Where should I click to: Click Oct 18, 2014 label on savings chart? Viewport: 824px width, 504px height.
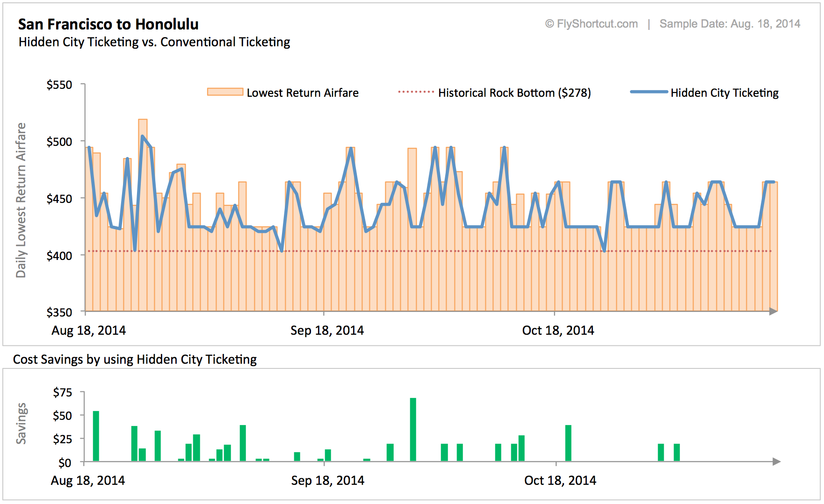pyautogui.click(x=560, y=481)
